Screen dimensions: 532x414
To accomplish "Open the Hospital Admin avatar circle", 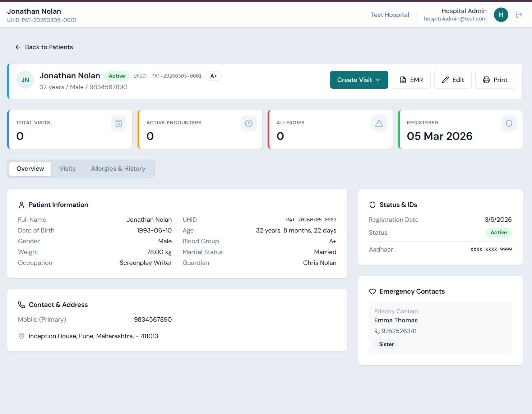I will tap(501, 15).
